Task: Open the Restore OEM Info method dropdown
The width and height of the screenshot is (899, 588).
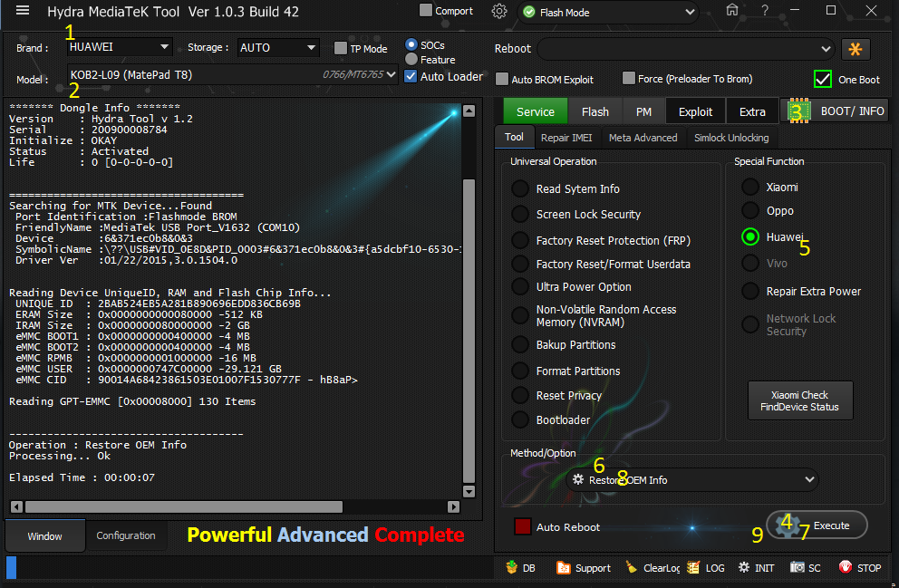Action: pos(692,479)
